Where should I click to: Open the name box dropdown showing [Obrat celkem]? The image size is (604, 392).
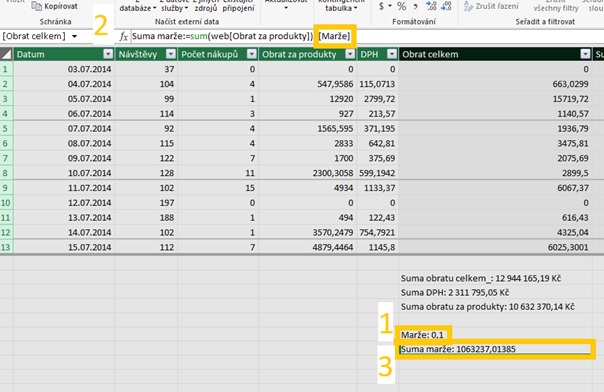coord(74,37)
